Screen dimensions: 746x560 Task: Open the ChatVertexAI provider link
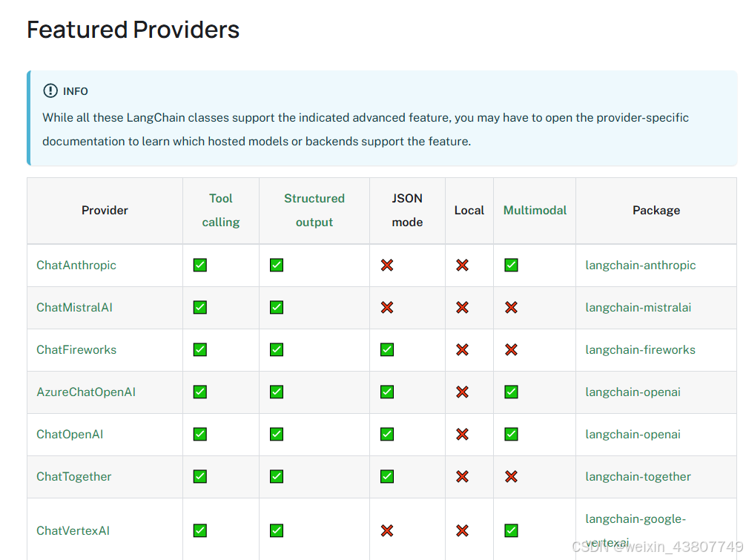click(x=73, y=530)
